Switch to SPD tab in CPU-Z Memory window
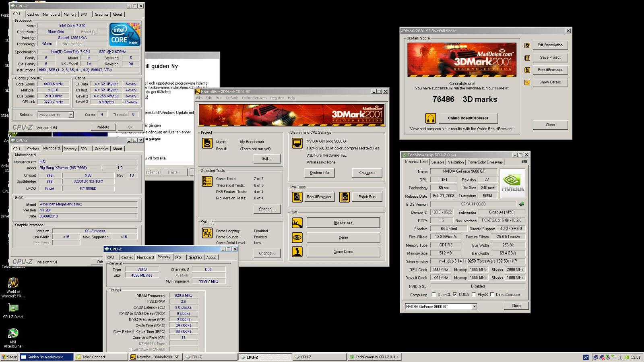The height and width of the screenshot is (362, 644). [178, 257]
